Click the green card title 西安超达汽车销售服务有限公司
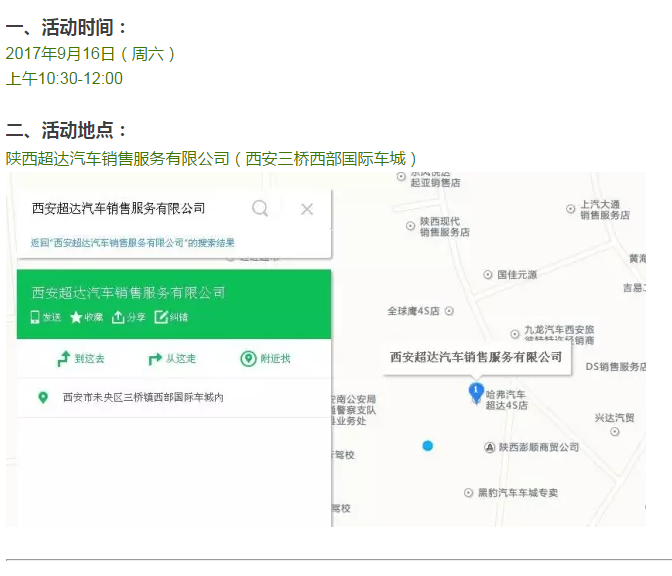The width and height of the screenshot is (672, 576). pyautogui.click(x=128, y=293)
